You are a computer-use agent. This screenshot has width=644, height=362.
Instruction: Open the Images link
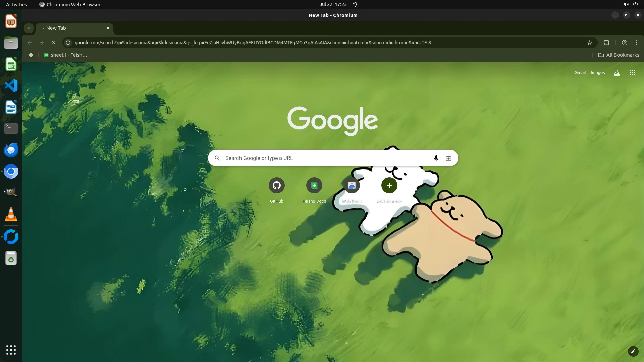pyautogui.click(x=597, y=73)
